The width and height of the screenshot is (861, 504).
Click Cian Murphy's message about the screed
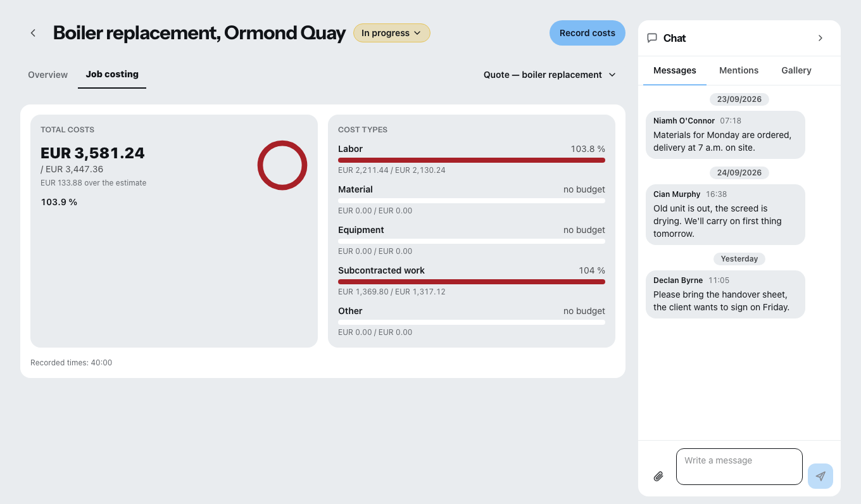(x=726, y=215)
